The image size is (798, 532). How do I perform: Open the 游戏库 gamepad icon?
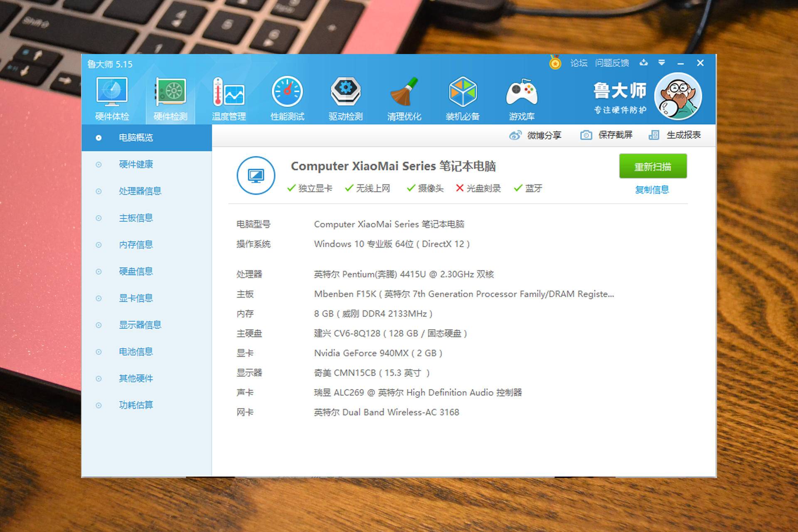[x=522, y=92]
